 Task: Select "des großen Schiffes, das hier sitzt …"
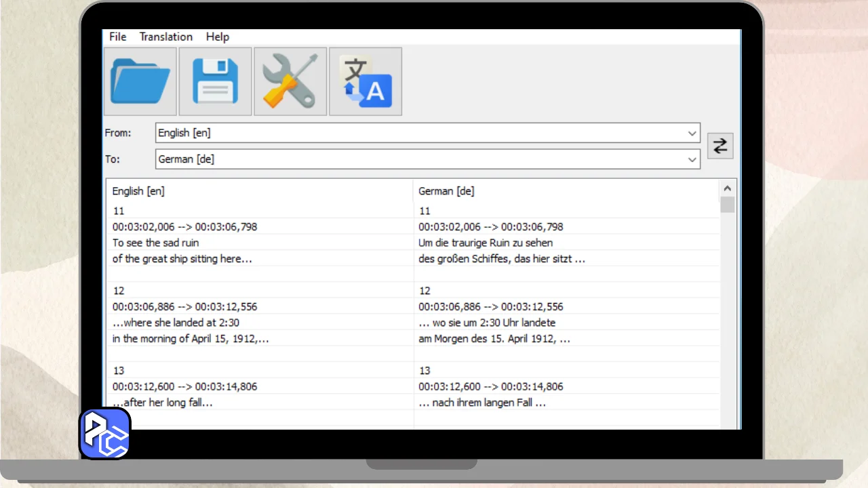[x=502, y=259]
